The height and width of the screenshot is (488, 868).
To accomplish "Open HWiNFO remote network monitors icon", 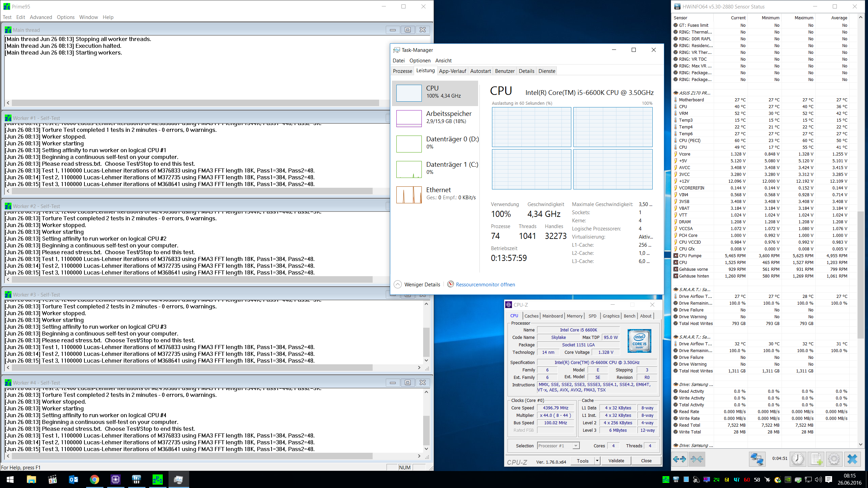I will (x=757, y=459).
